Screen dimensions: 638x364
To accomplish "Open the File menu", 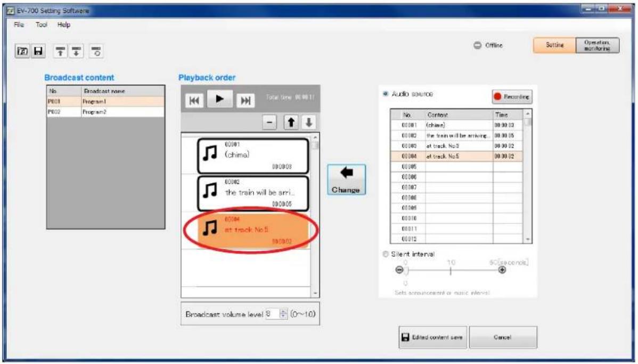I will (x=19, y=25).
